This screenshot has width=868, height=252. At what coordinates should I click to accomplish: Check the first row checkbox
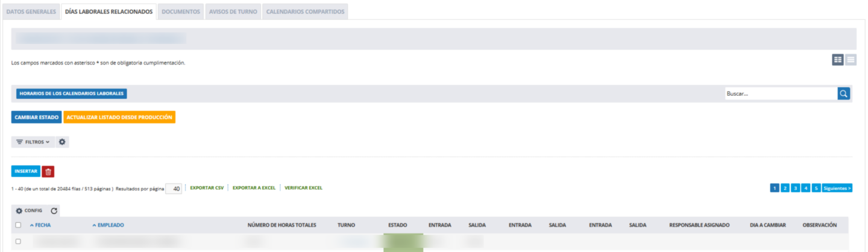(18, 241)
